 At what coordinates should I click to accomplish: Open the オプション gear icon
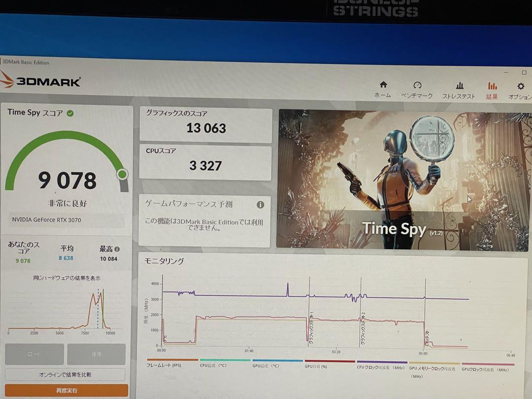coord(521,86)
